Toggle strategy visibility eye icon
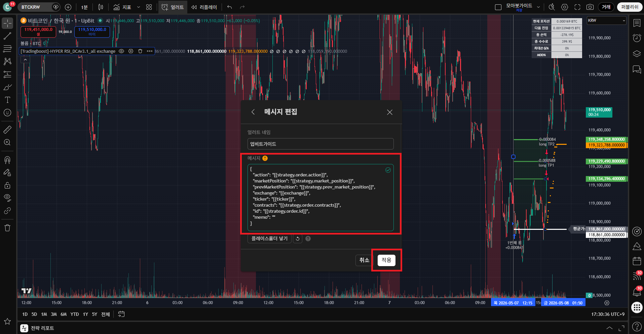This screenshot has width=644, height=334. pyautogui.click(x=121, y=51)
